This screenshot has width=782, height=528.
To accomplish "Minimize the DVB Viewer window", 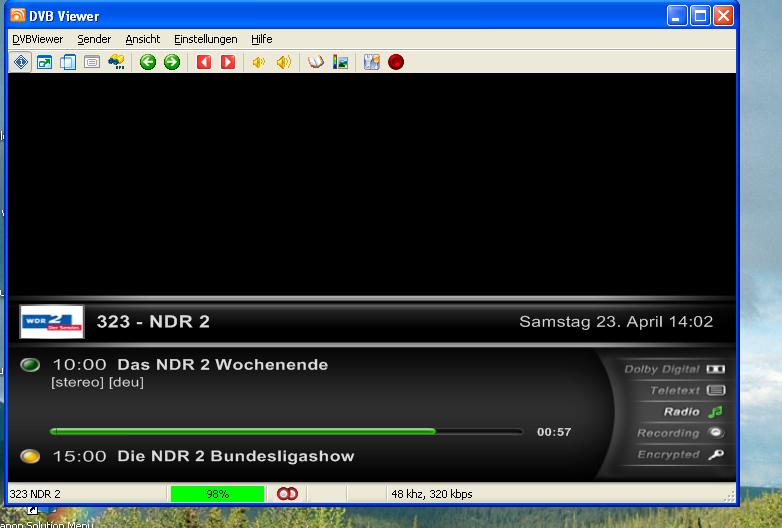I will (x=677, y=16).
